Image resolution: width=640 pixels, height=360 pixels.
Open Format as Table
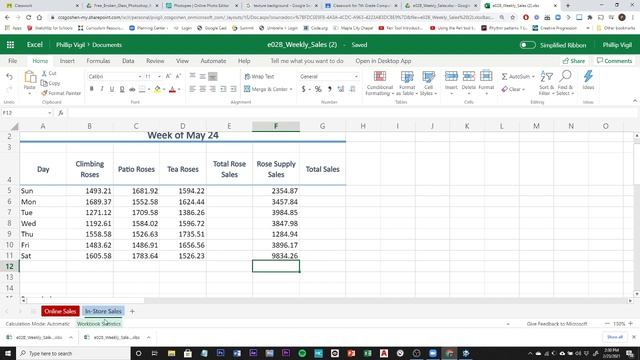(x=407, y=83)
